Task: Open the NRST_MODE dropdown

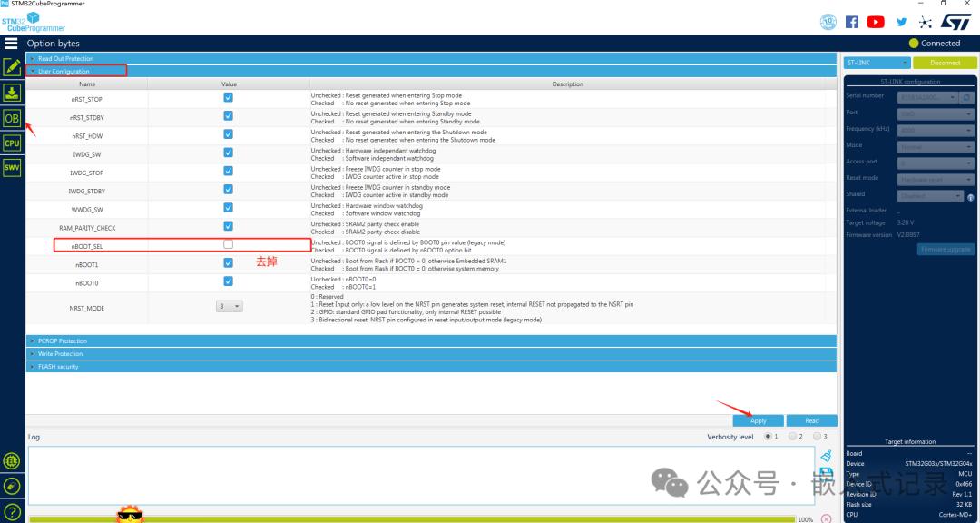Action: pos(230,307)
